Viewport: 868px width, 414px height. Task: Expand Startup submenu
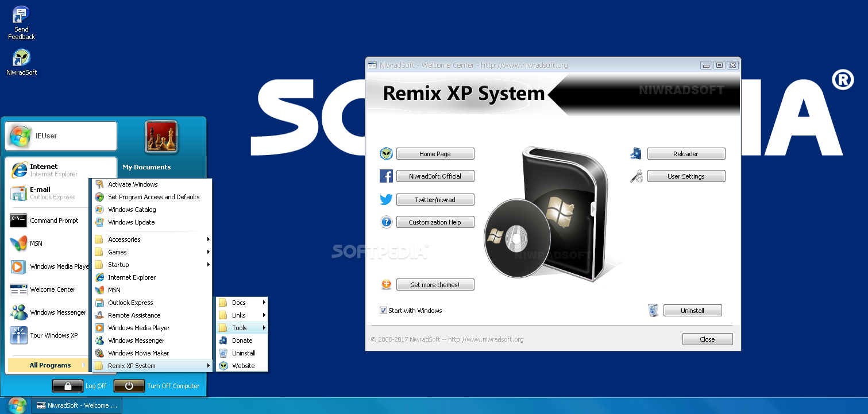(x=152, y=265)
